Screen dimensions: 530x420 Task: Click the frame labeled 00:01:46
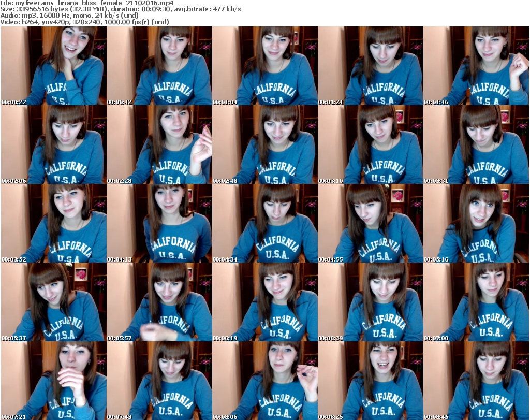476,66
